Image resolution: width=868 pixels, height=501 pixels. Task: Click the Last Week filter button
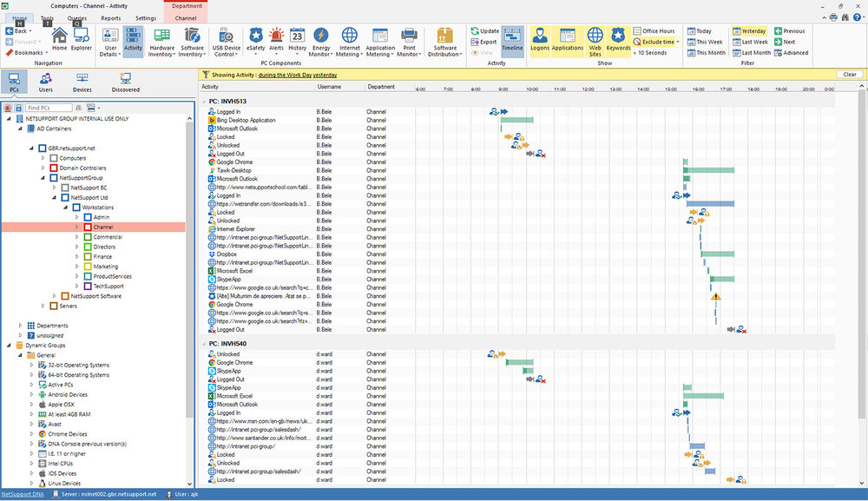[x=750, y=42]
